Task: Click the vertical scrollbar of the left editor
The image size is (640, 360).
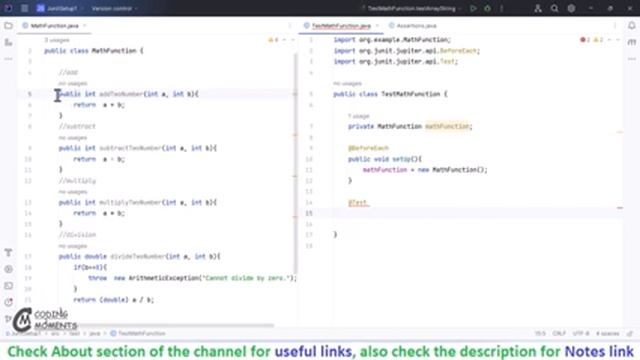Action: pos(296,163)
